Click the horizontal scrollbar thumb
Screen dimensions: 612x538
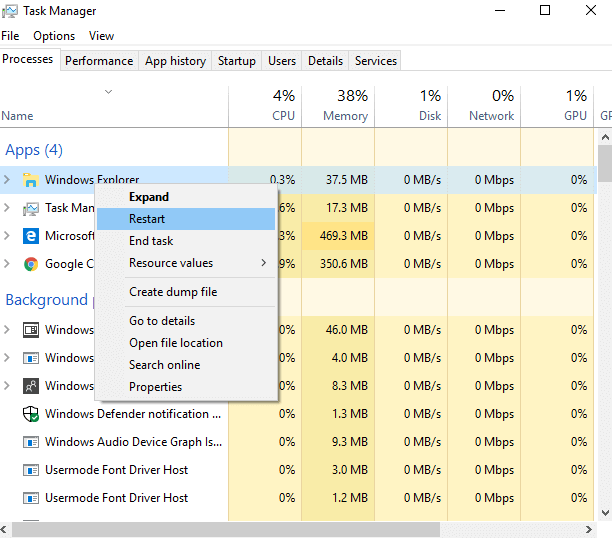click(x=226, y=530)
